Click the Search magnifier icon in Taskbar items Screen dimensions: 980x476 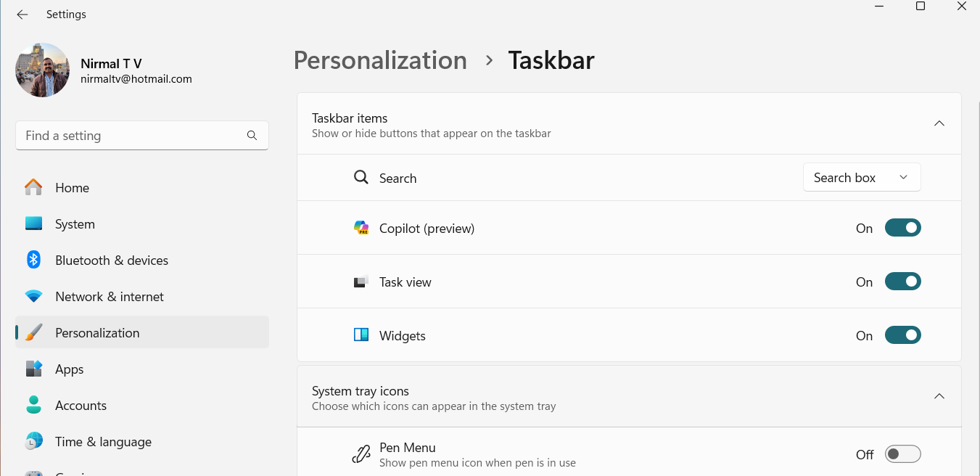click(x=361, y=177)
